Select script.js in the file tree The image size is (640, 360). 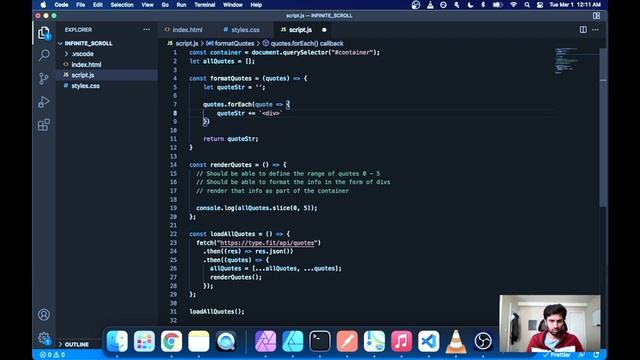click(83, 75)
